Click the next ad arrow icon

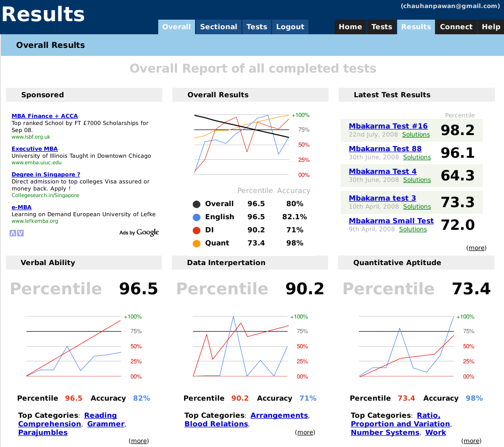(x=20, y=233)
